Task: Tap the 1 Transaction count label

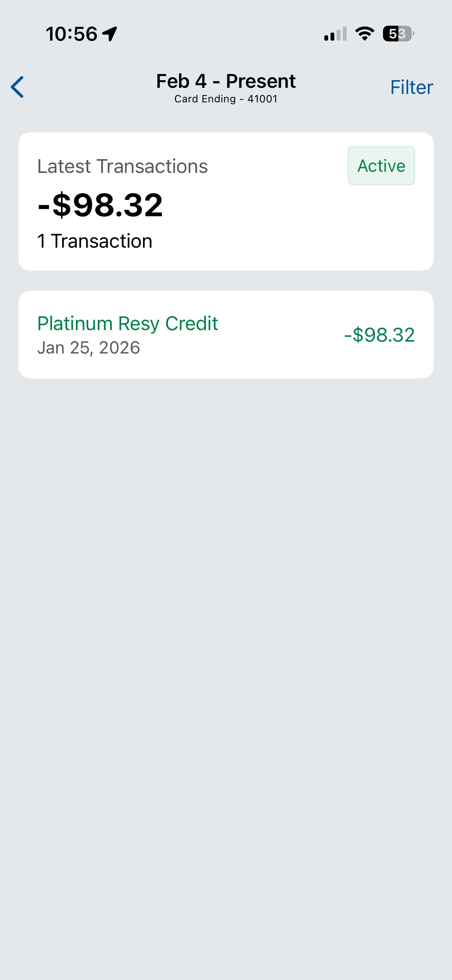Action: coord(95,241)
